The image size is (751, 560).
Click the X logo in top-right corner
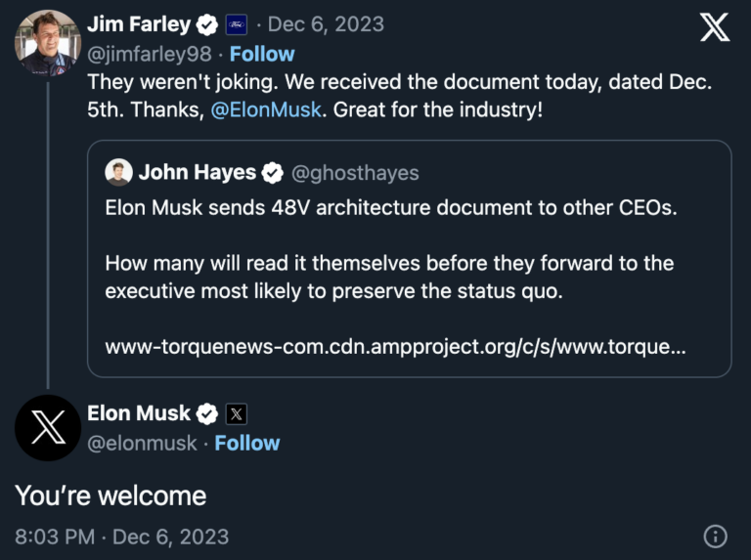point(715,26)
